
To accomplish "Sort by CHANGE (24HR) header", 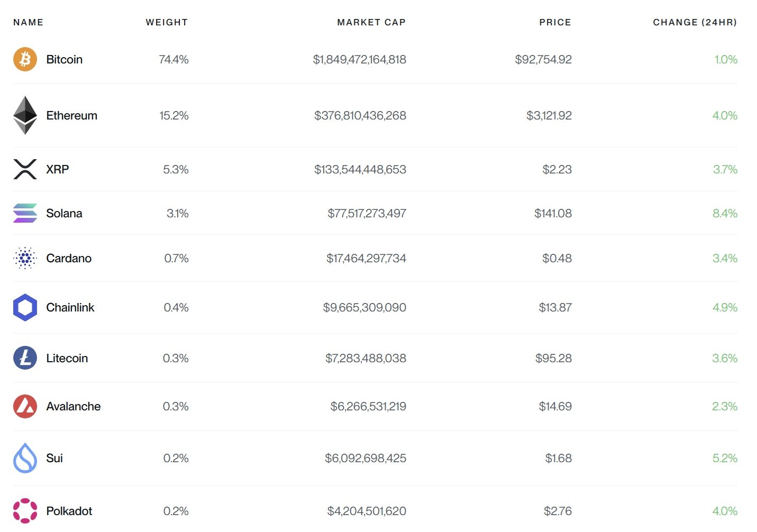I will [x=695, y=22].
